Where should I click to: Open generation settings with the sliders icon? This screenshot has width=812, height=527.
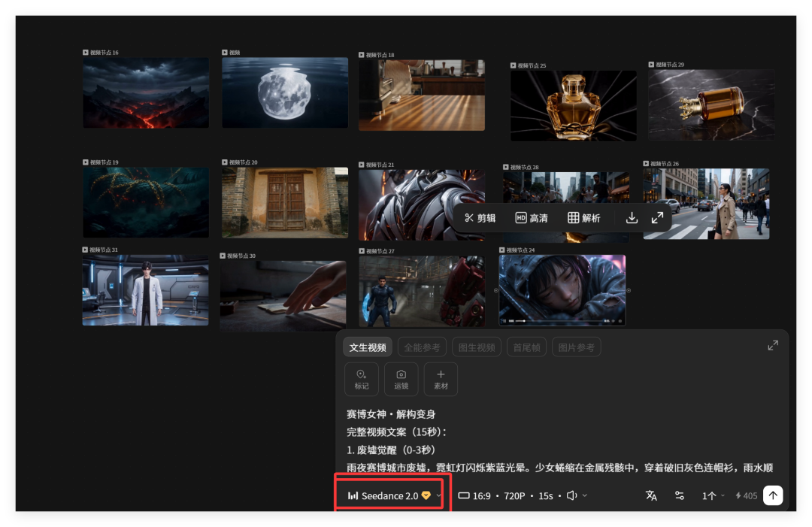(679, 495)
